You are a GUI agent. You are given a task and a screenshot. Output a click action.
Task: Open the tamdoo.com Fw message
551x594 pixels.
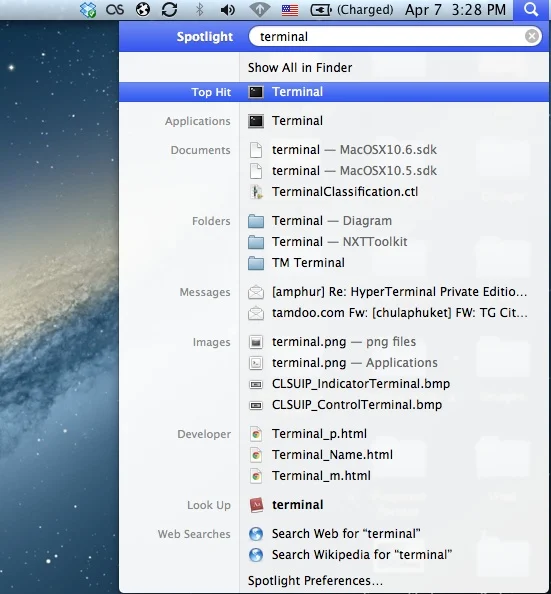pos(399,313)
